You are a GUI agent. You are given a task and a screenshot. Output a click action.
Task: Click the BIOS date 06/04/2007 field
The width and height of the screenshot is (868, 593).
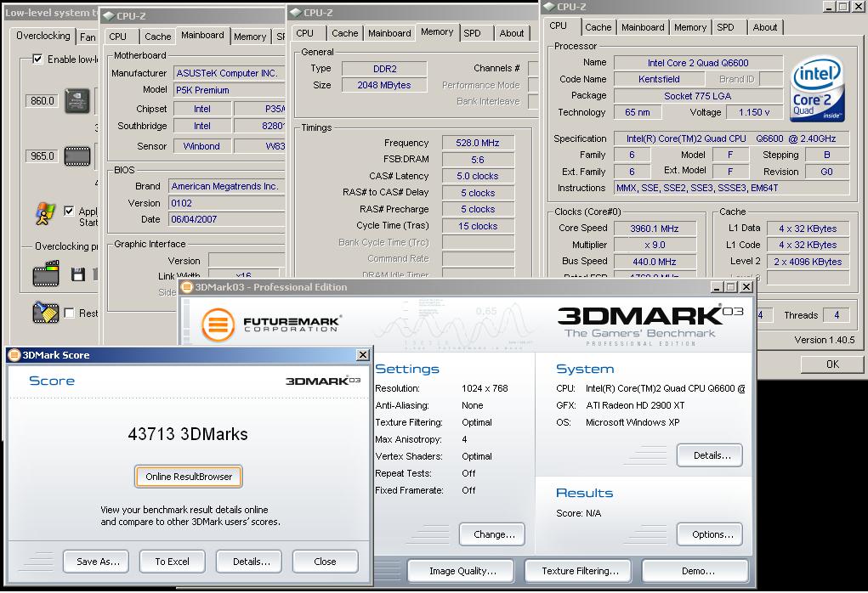tap(227, 219)
